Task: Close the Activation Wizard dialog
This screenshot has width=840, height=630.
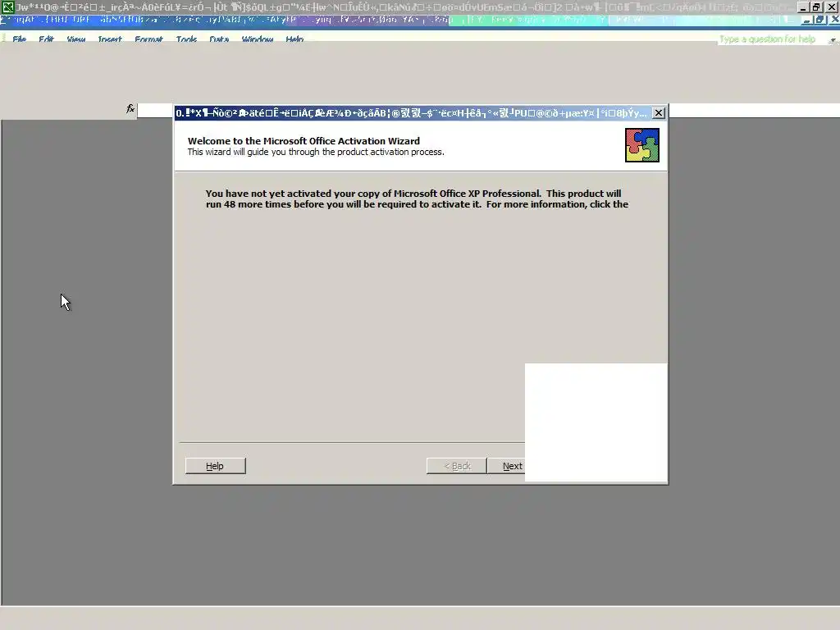Action: coord(659,112)
